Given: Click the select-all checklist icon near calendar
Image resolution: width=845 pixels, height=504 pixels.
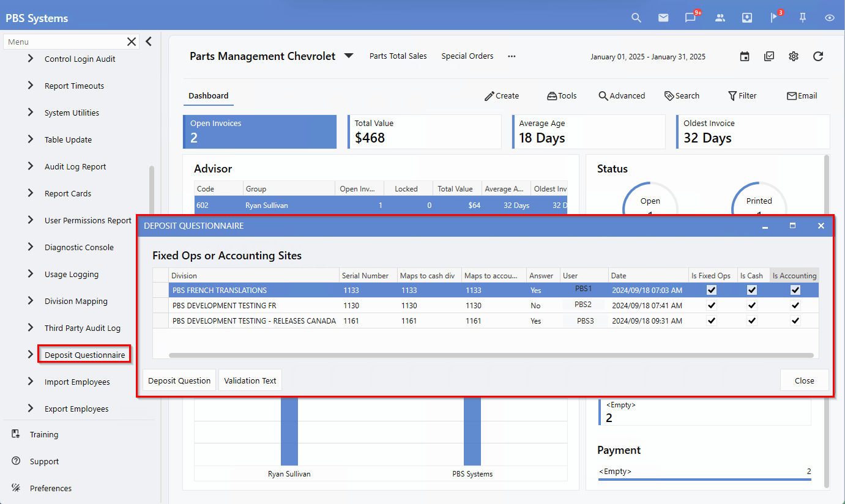Looking at the screenshot, I should click(769, 56).
